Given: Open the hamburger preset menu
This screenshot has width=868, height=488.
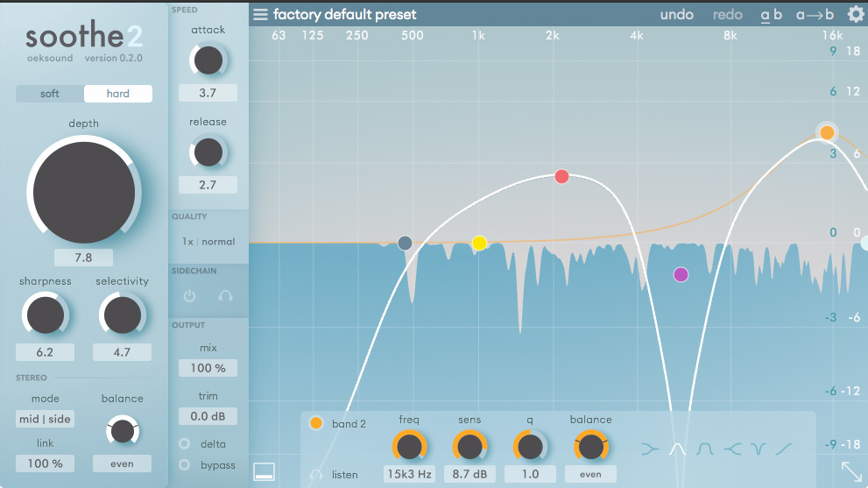Looking at the screenshot, I should tap(260, 14).
